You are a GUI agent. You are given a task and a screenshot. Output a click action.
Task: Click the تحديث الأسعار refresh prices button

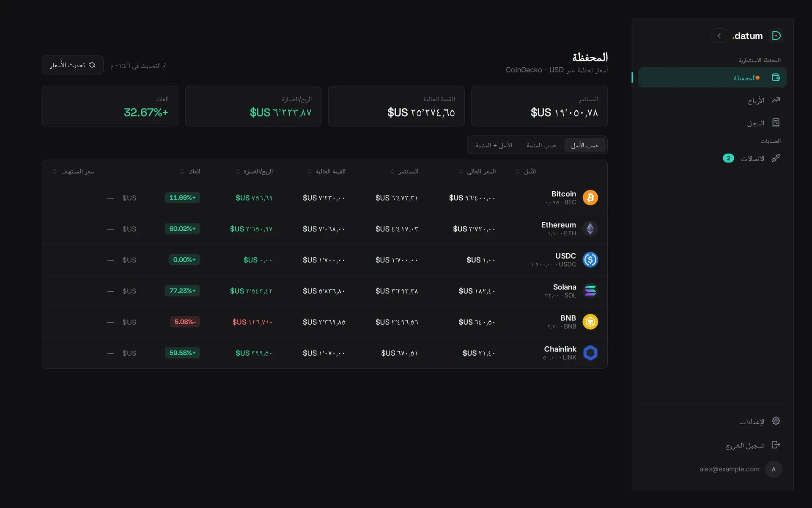pyautogui.click(x=72, y=65)
